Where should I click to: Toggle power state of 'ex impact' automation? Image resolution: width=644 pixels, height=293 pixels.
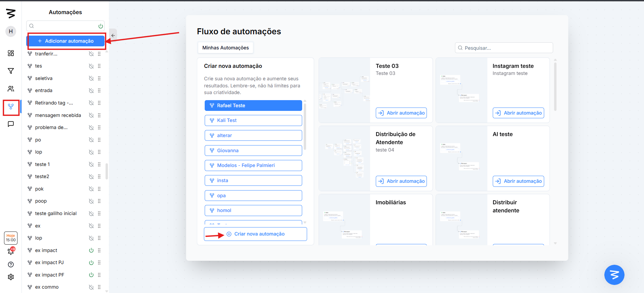click(x=91, y=250)
